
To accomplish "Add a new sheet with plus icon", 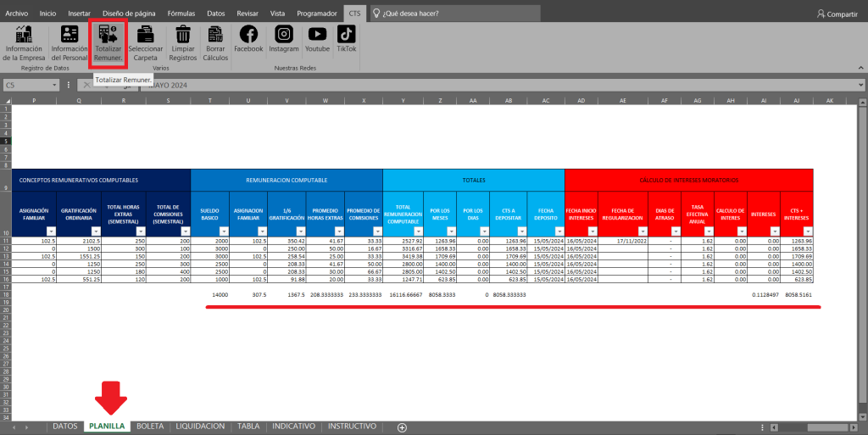I will 403,427.
